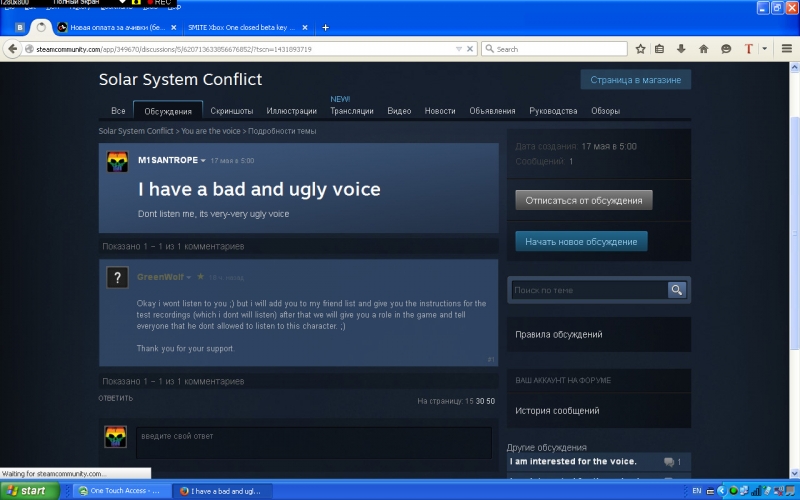This screenshot has width=800, height=500.
Task: Bookmark this page with the star icon
Action: tap(641, 49)
